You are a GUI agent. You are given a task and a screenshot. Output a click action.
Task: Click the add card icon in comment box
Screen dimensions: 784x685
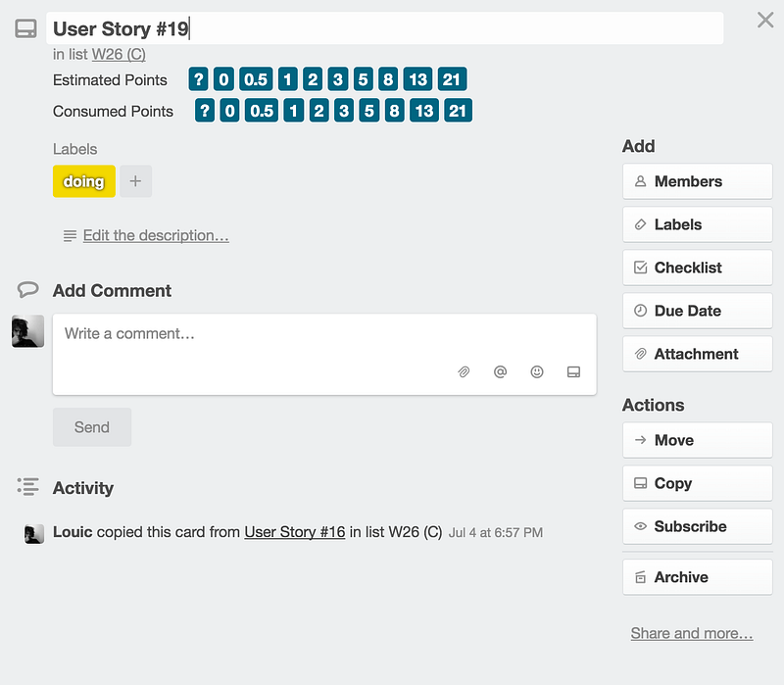tap(573, 371)
